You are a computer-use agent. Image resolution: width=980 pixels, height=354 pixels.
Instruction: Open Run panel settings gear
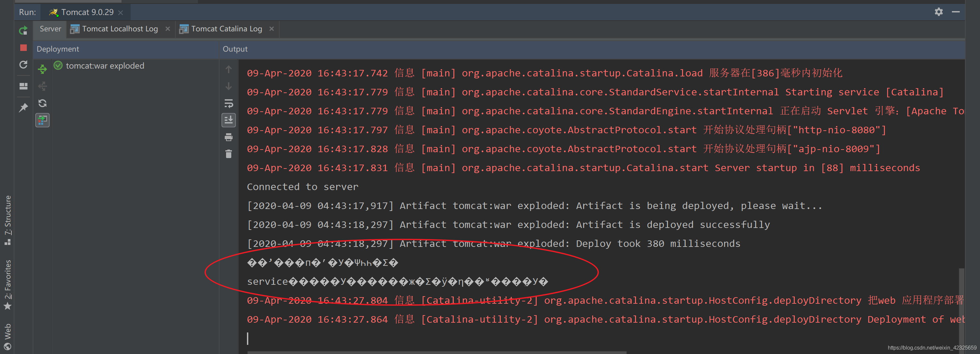(x=939, y=12)
